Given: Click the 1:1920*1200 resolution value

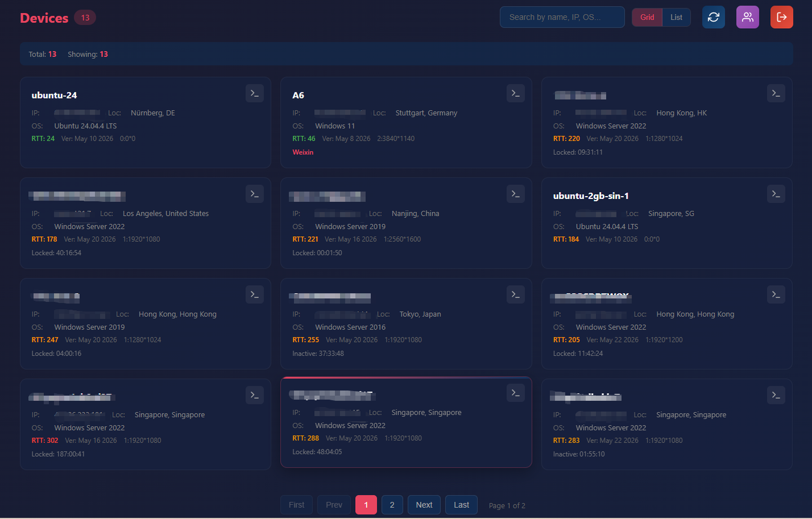Looking at the screenshot, I should tap(664, 340).
